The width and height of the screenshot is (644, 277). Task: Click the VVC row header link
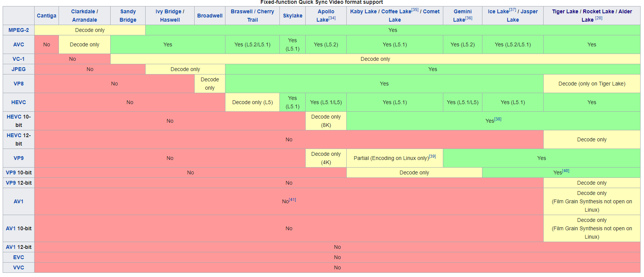coord(19,268)
